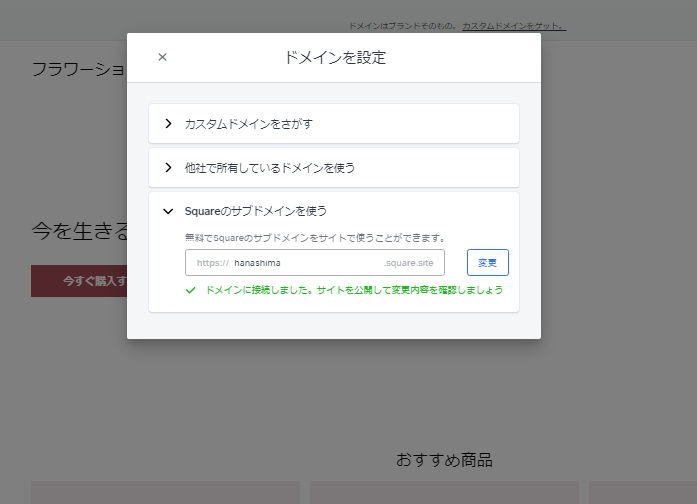697x504 pixels.
Task: Click the ドメインを設定 dialog title
Action: (x=335, y=58)
